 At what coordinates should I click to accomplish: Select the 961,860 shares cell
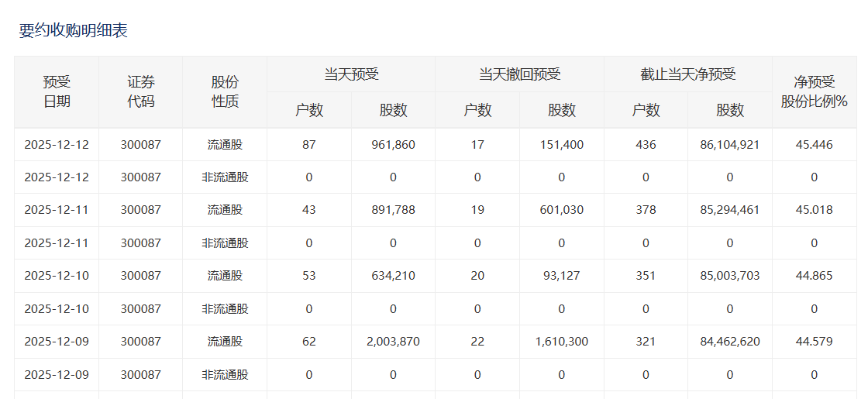(x=393, y=145)
